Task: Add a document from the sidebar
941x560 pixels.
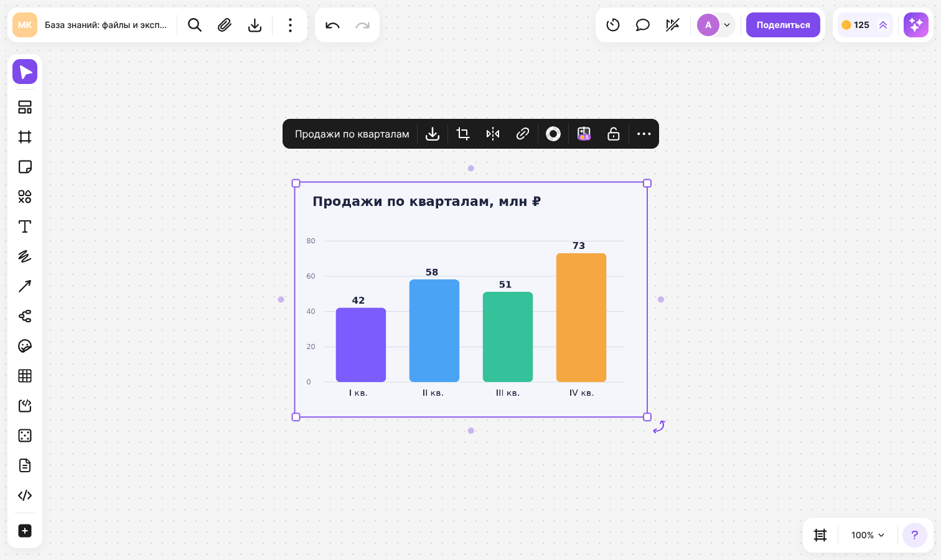Action: point(25,465)
